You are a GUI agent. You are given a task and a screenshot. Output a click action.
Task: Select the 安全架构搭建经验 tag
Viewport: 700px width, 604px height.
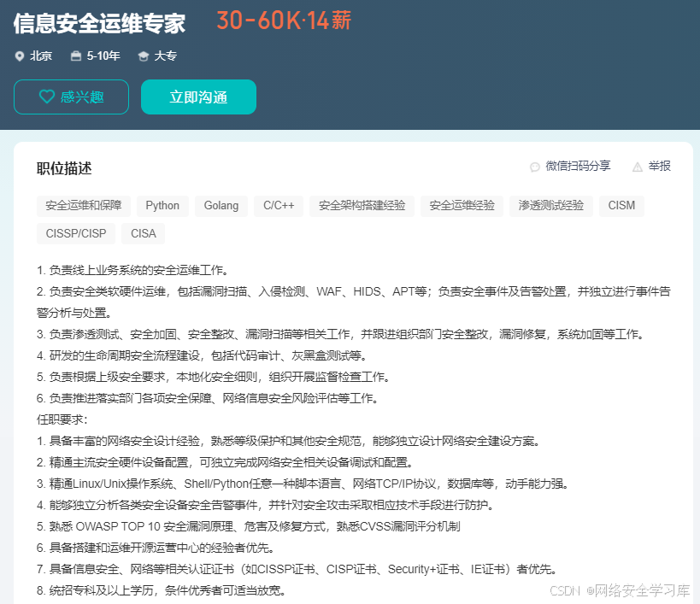click(362, 206)
